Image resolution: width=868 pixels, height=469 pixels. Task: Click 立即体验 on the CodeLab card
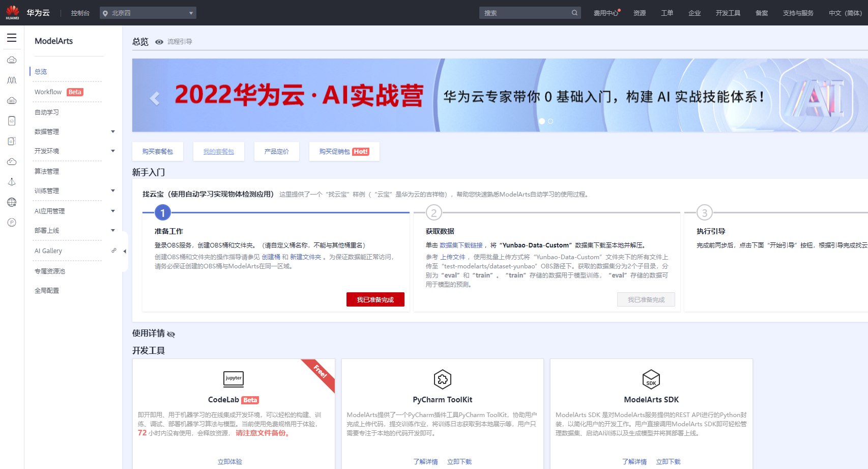pos(230,462)
